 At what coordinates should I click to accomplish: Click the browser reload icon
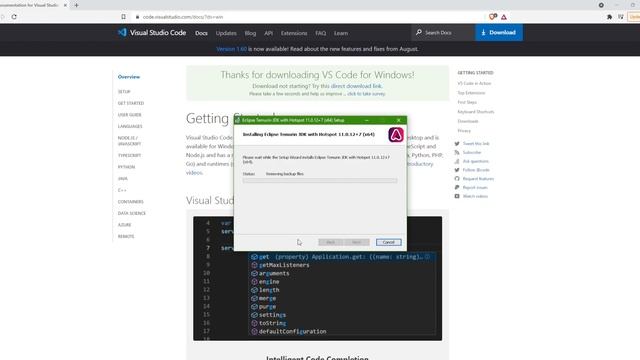(x=14, y=17)
